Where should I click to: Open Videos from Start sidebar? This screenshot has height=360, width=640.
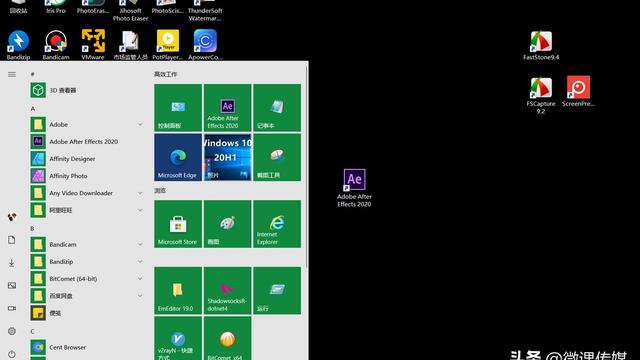click(x=12, y=308)
